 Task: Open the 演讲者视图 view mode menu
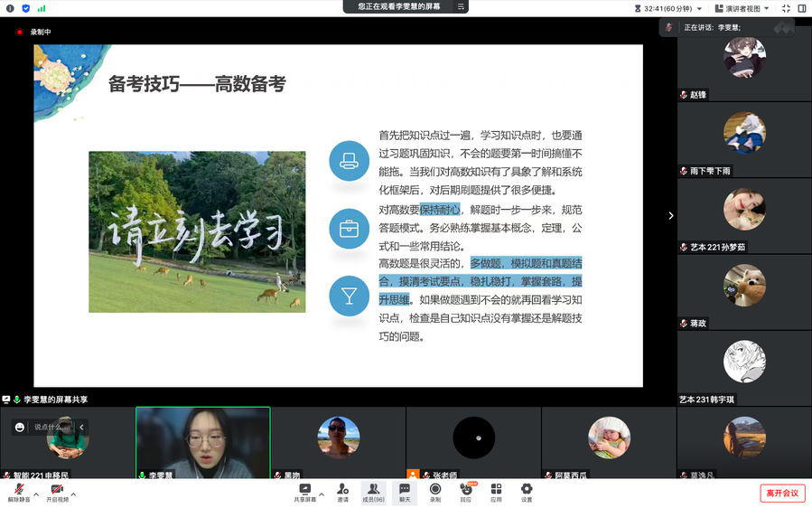744,8
